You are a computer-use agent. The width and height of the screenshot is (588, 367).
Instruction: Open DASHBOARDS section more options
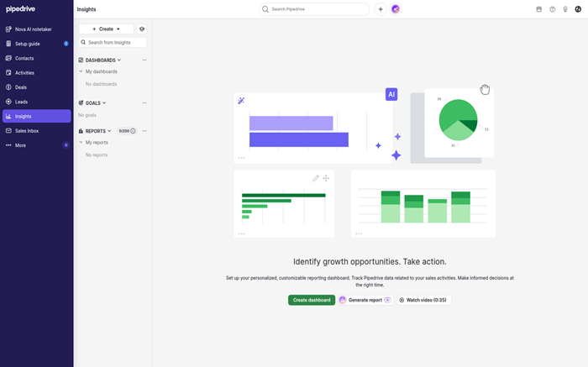click(144, 60)
